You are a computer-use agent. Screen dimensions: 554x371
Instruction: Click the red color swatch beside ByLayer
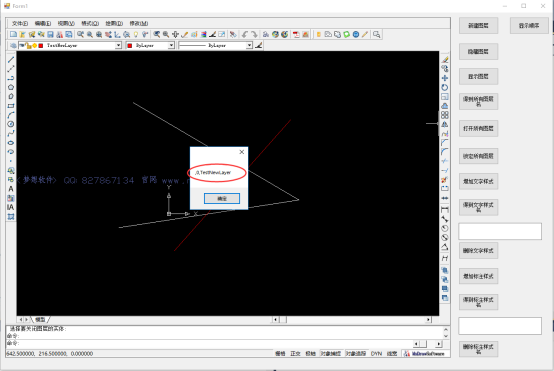pyautogui.click(x=130, y=46)
